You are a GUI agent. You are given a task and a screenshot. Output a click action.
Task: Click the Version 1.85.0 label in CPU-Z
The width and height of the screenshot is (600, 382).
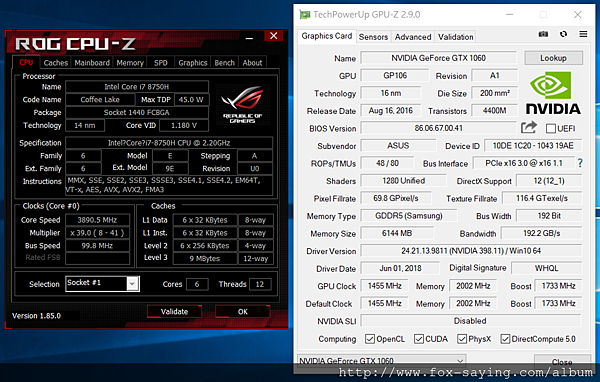click(x=36, y=316)
